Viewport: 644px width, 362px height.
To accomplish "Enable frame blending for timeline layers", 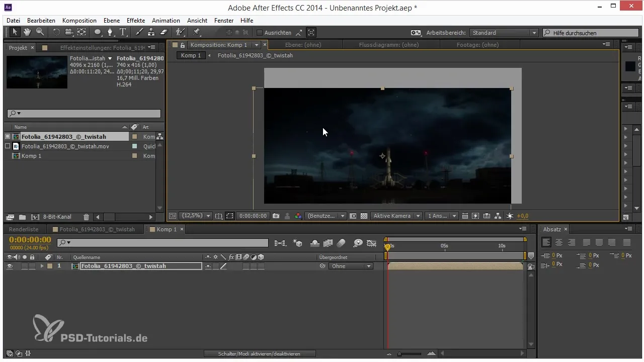I will click(x=328, y=243).
